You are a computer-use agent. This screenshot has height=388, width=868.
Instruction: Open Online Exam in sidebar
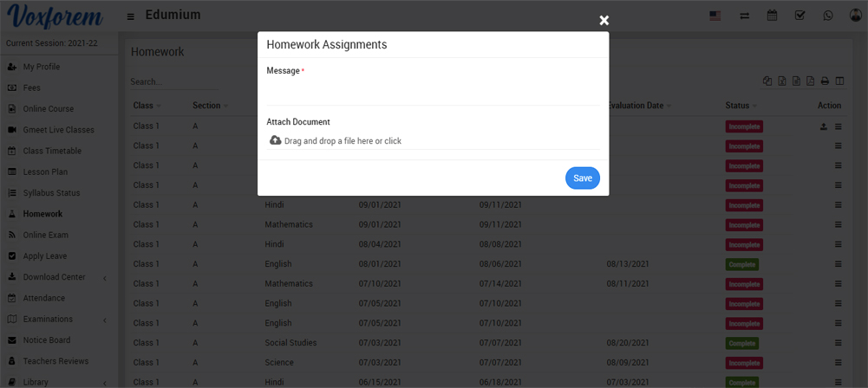(x=45, y=235)
